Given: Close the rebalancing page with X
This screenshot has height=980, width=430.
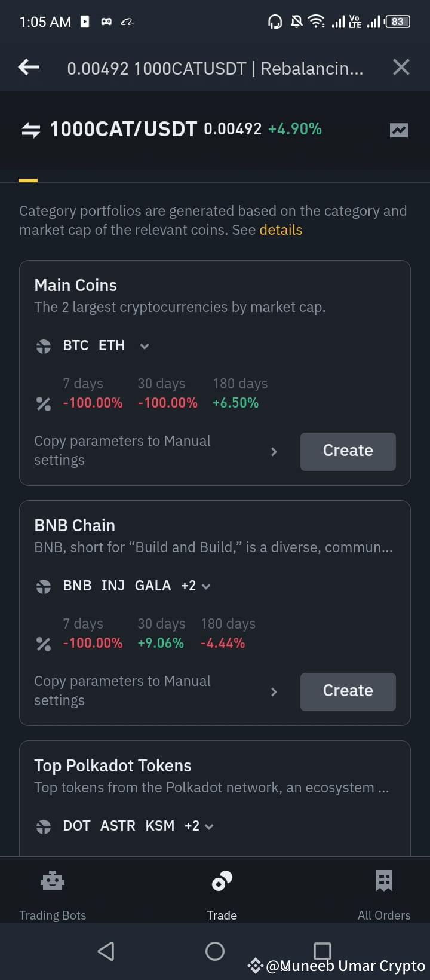Looking at the screenshot, I should click(401, 68).
